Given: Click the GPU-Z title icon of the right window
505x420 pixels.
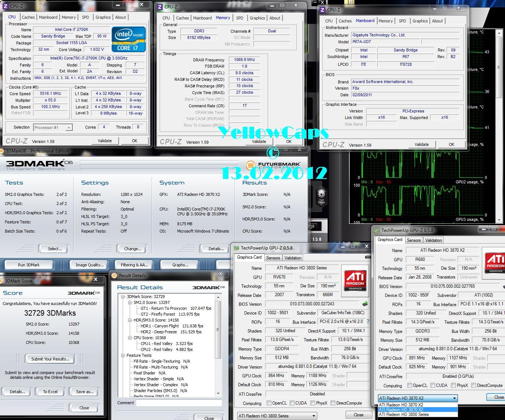Looking at the screenshot, I should click(x=377, y=230).
